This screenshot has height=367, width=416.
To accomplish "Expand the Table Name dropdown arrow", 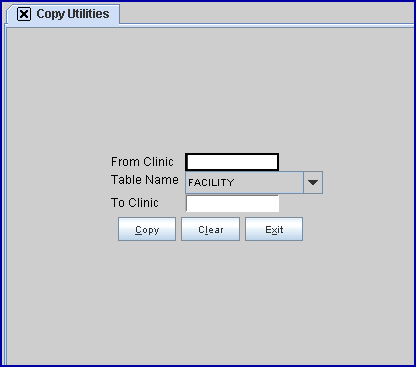I will click(313, 182).
